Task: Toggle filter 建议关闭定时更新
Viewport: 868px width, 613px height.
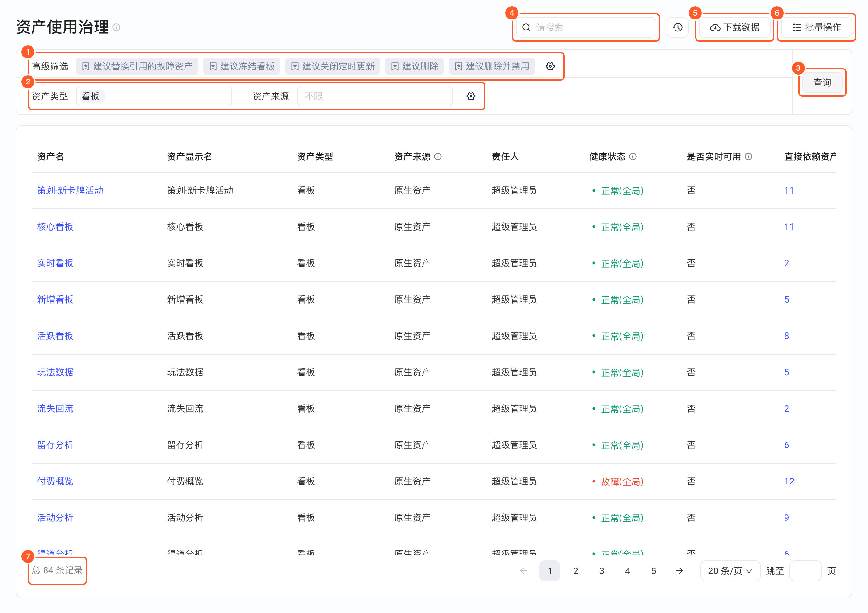Action: [x=333, y=66]
